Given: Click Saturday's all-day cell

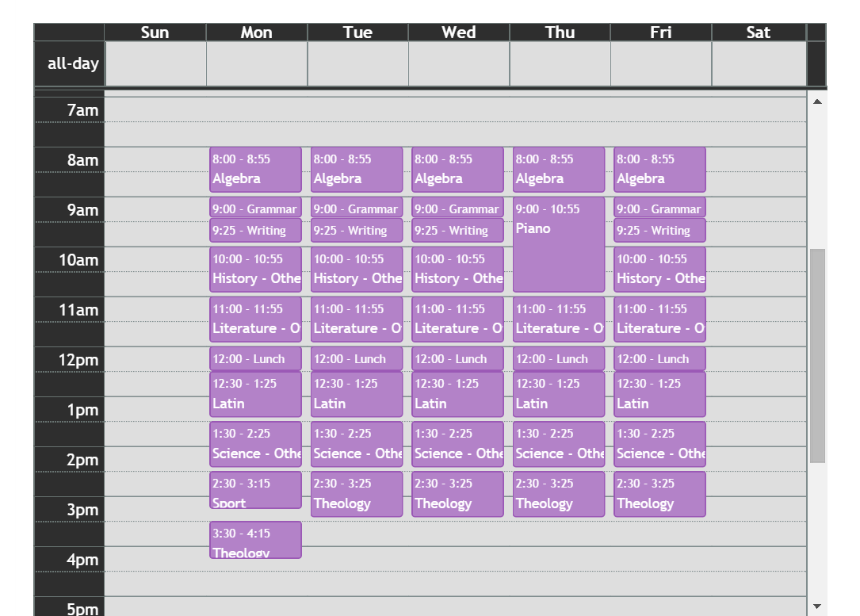Looking at the screenshot, I should 759,63.
